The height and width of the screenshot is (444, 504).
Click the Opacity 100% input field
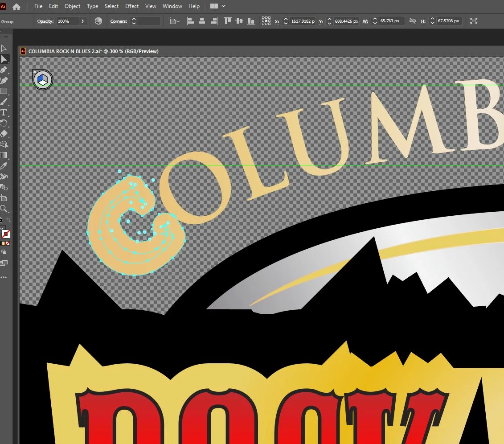pos(67,21)
